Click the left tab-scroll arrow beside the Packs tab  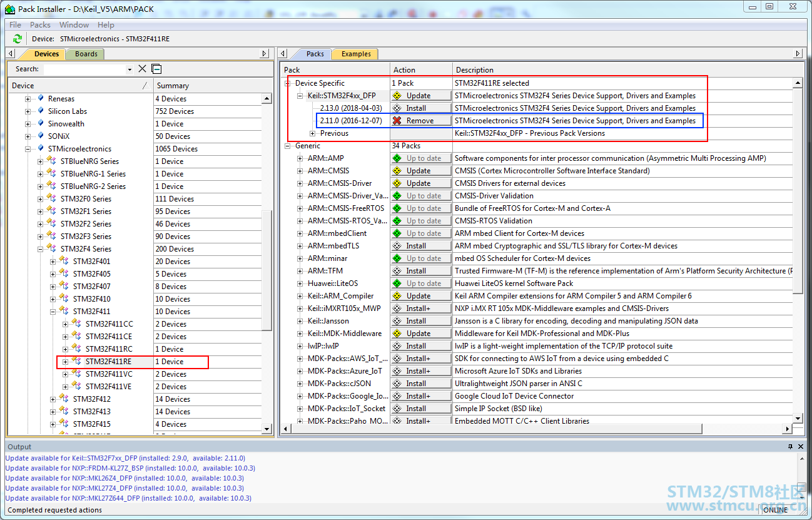tap(283, 54)
